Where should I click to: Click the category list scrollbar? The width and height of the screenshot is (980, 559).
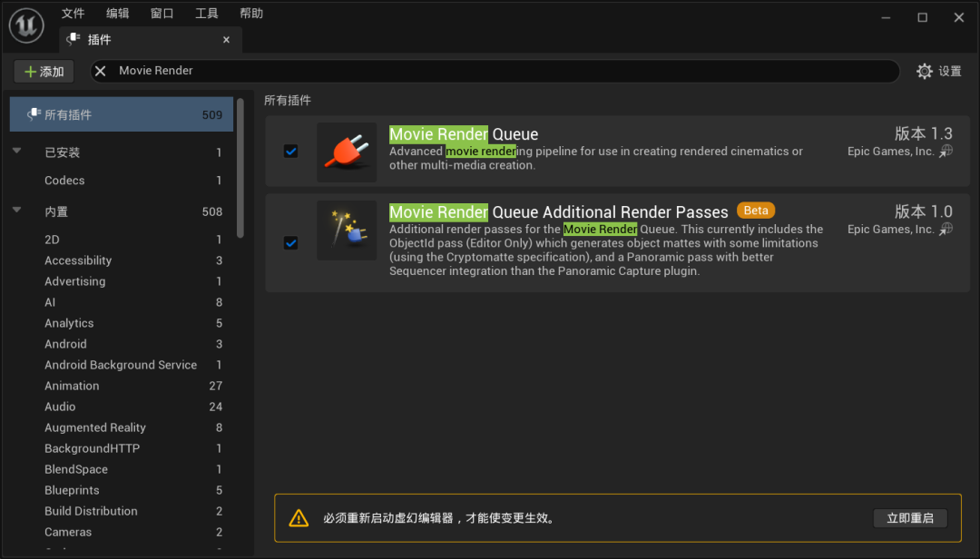tap(240, 163)
